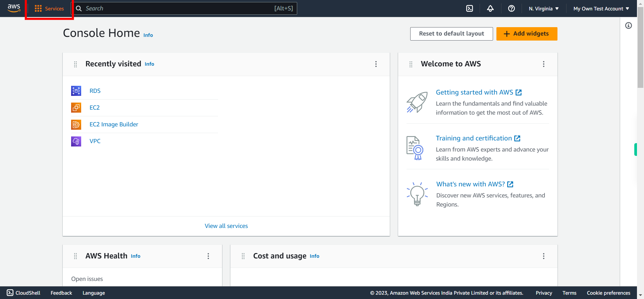Click the AWS logo home icon
Viewport: 644px width, 299px height.
pos(14,8)
